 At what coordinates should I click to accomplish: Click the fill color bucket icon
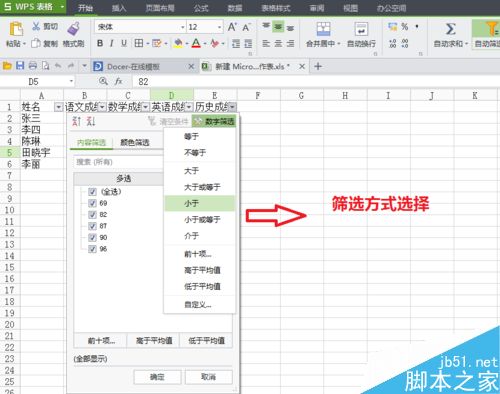[178, 43]
